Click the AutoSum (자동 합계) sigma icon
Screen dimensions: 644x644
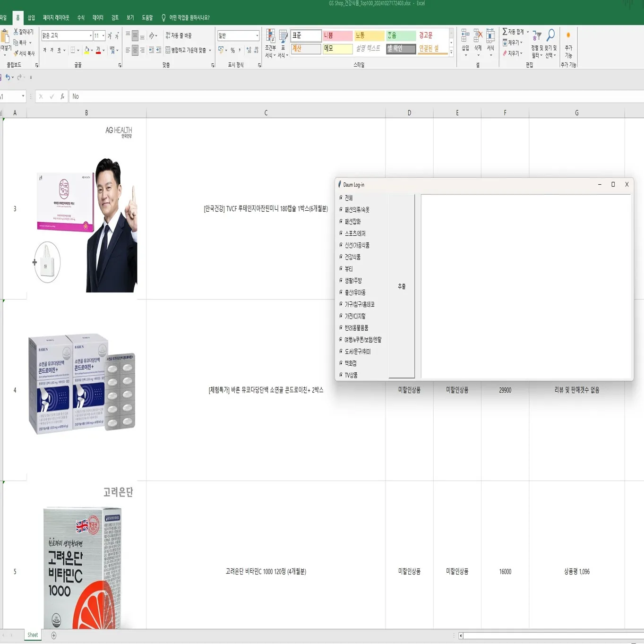(x=505, y=32)
